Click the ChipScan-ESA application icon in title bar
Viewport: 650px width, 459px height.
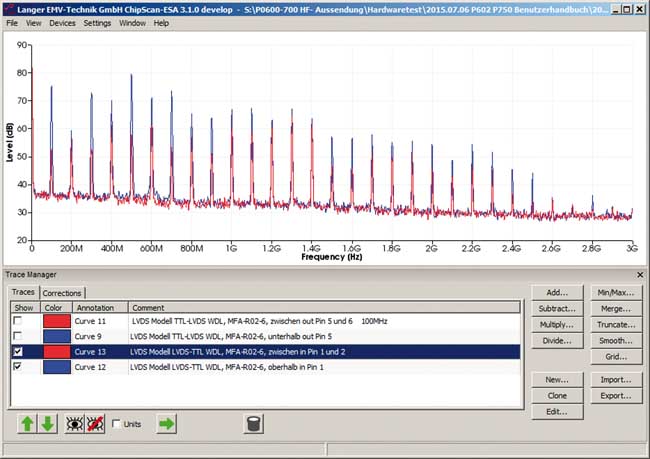9,8
